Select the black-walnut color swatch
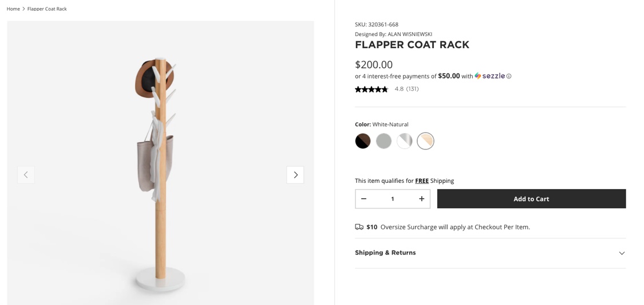The height and width of the screenshot is (305, 644). click(363, 141)
